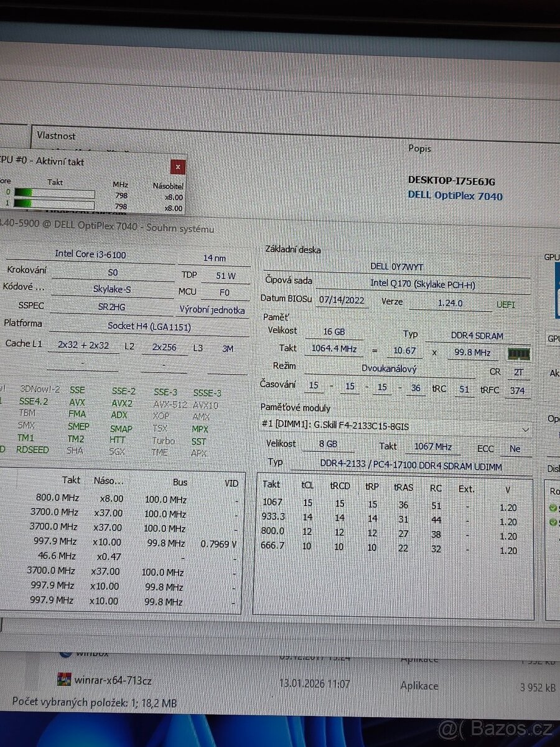Close the CPU #0 Aktivní takt window
Viewport: 560px width, 747px height.
click(x=178, y=167)
